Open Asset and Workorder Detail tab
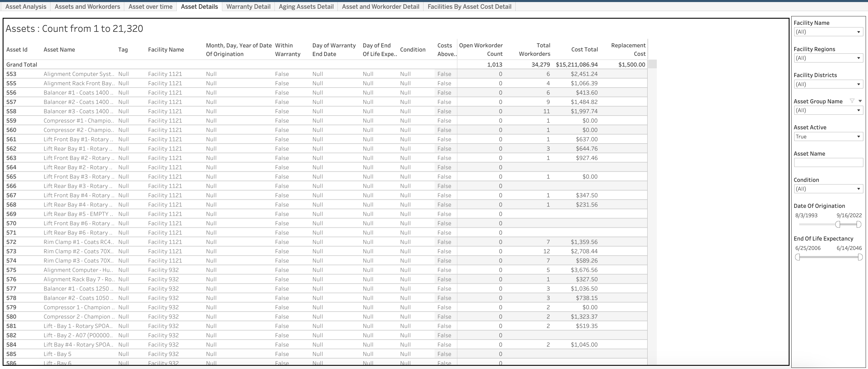The width and height of the screenshot is (868, 369). pos(380,6)
